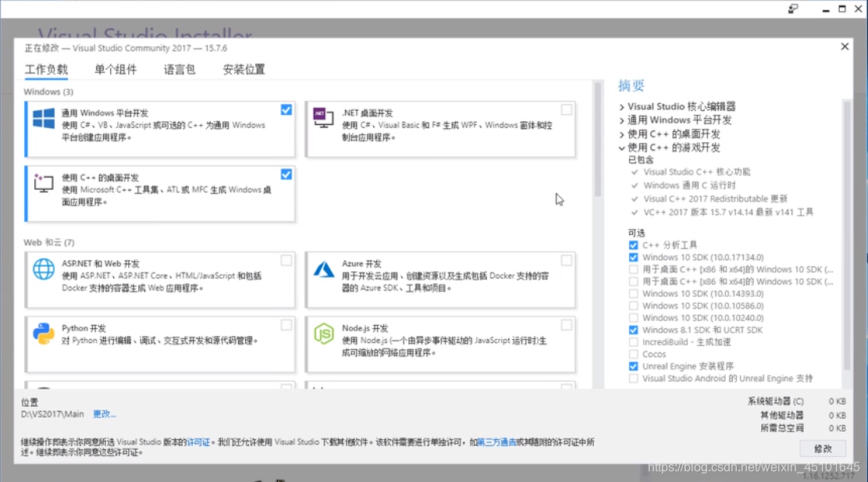Screen dimensions: 868x482
Task: Open the 安装位置 tab
Action: point(244,70)
